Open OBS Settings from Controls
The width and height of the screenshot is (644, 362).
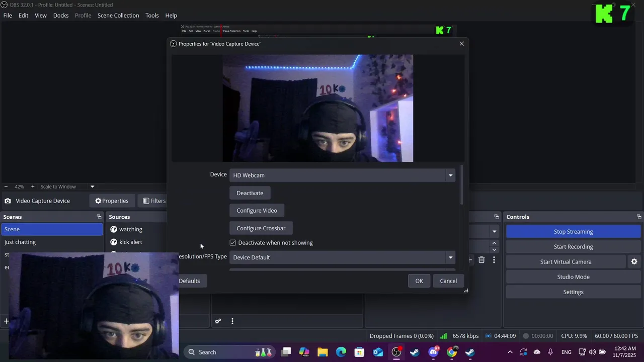point(573,292)
